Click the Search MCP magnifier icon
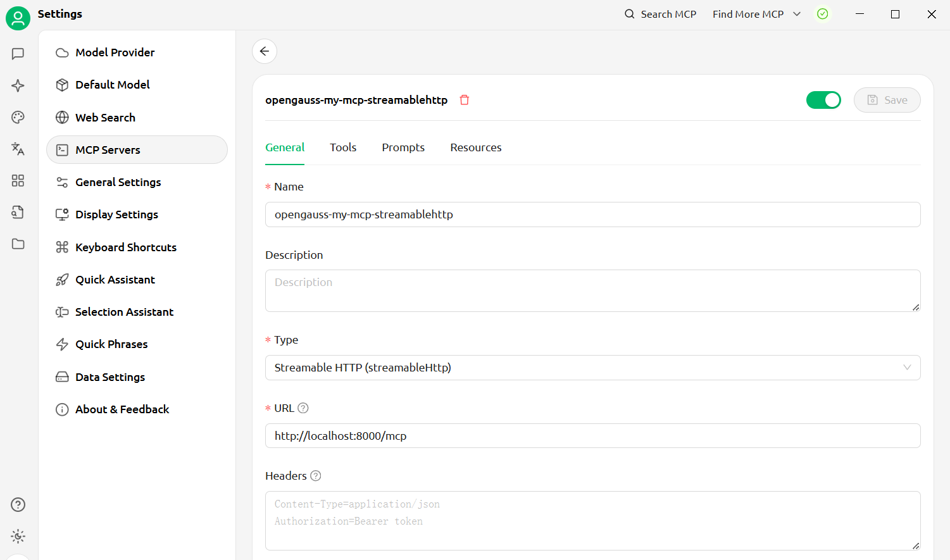950x560 pixels. coord(629,14)
